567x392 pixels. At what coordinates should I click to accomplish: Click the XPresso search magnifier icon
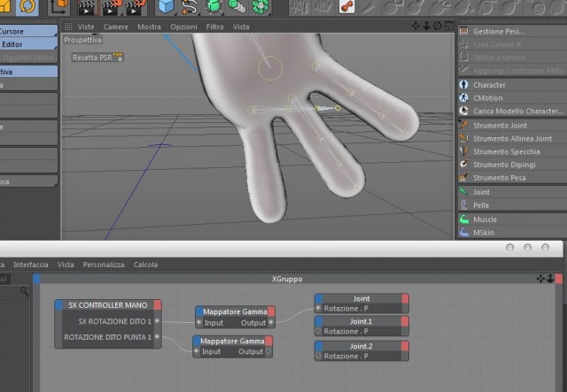[x=24, y=291]
